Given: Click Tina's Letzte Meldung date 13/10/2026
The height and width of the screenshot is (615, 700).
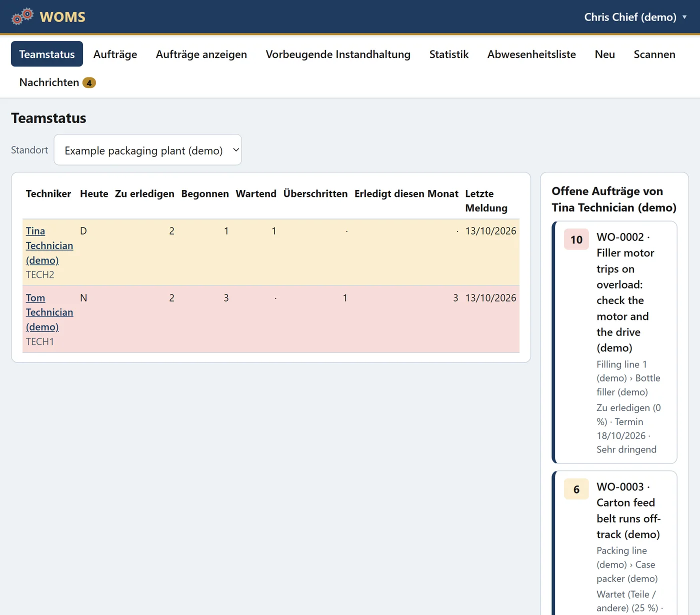Looking at the screenshot, I should coord(491,231).
